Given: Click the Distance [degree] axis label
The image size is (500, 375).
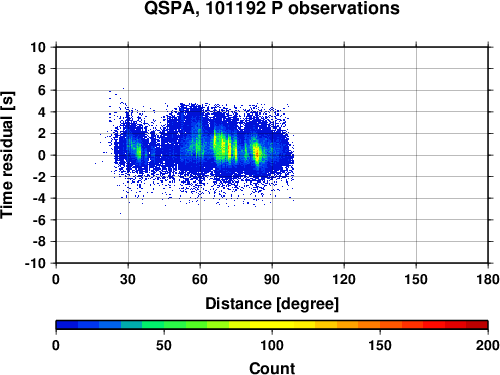Looking at the screenshot, I should tap(272, 304).
